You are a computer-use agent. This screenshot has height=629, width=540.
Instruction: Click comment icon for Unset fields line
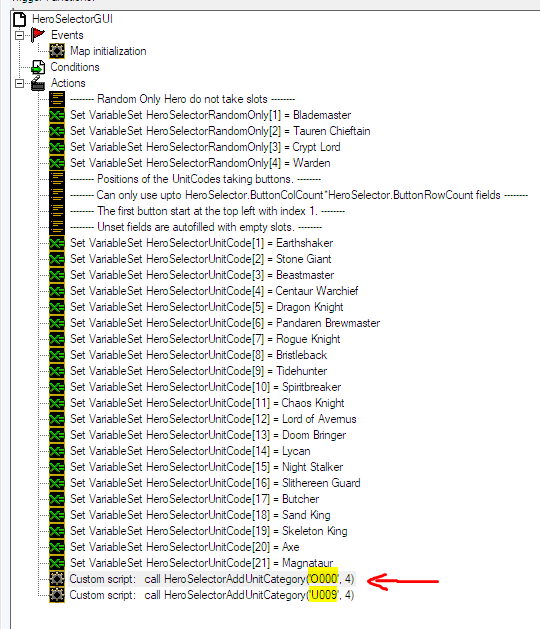coord(57,227)
